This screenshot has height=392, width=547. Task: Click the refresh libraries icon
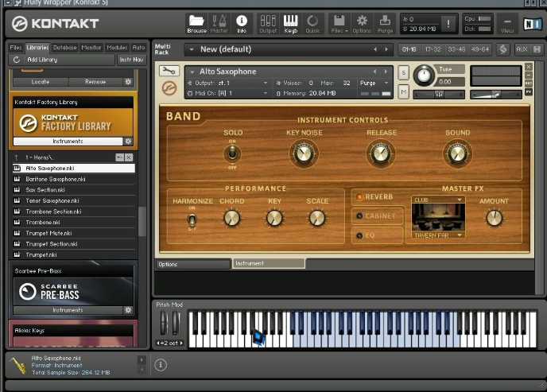pos(17,60)
